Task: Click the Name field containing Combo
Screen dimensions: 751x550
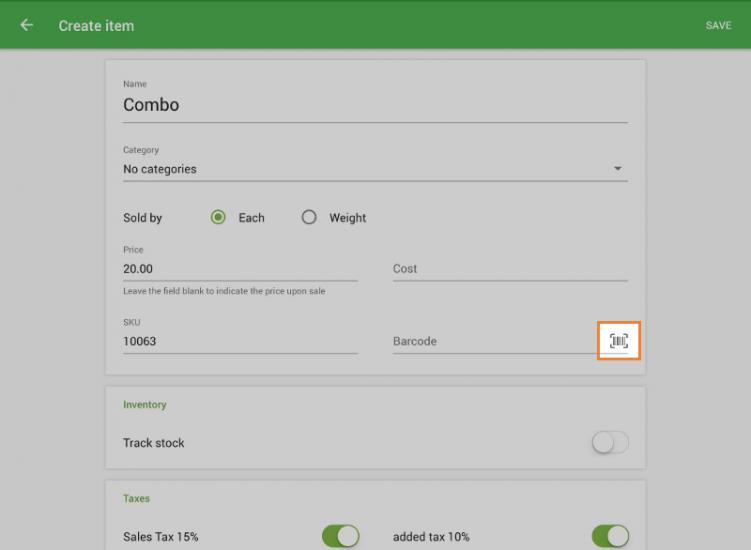Action: (x=375, y=105)
